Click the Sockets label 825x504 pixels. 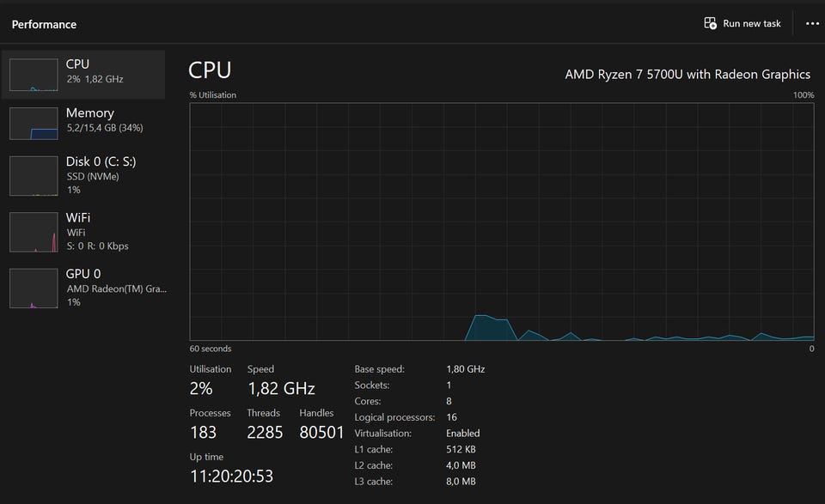pyautogui.click(x=372, y=386)
